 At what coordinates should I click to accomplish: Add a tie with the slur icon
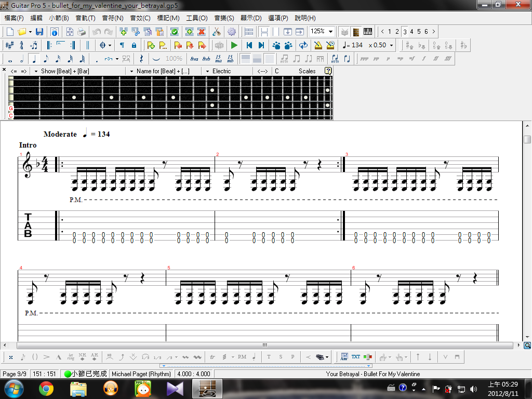(156, 59)
